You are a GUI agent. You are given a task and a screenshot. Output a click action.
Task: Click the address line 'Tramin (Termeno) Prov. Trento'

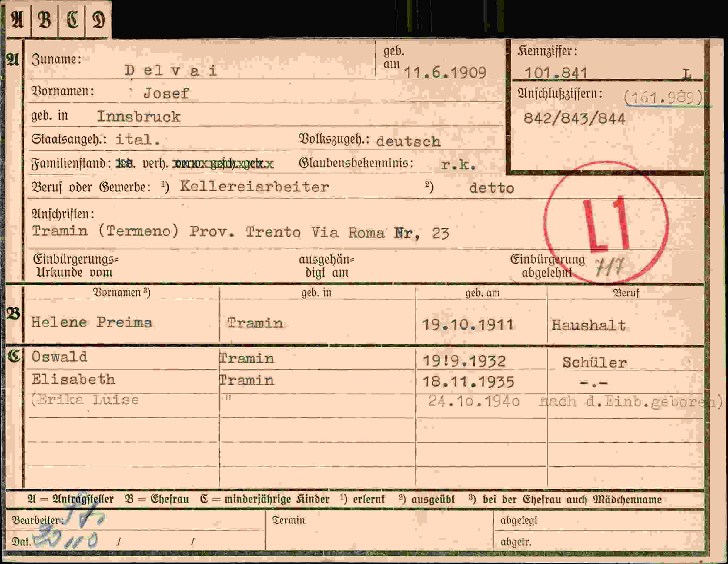166,231
